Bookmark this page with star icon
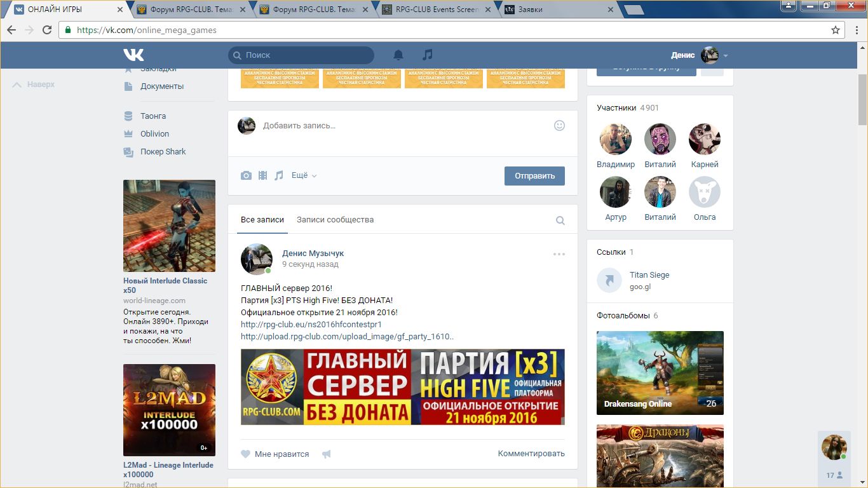Viewport: 868px width, 488px height. click(x=836, y=30)
